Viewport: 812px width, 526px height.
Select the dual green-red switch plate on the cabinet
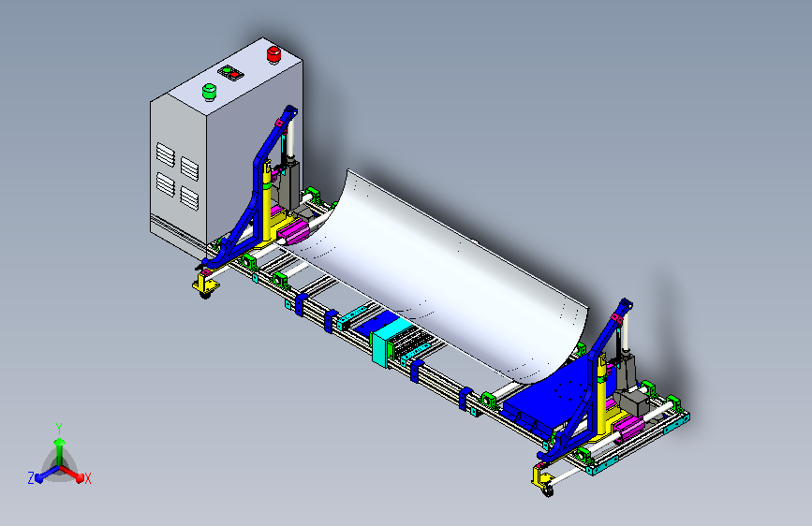[x=230, y=73]
